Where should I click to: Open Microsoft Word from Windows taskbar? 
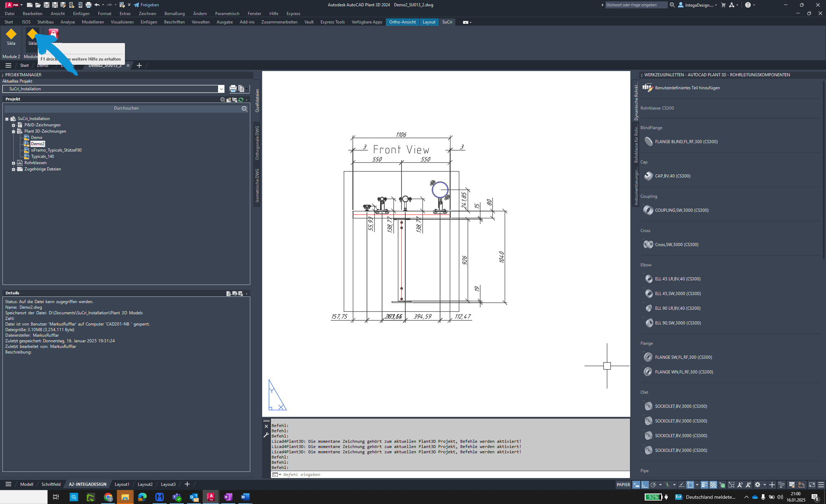click(x=245, y=497)
